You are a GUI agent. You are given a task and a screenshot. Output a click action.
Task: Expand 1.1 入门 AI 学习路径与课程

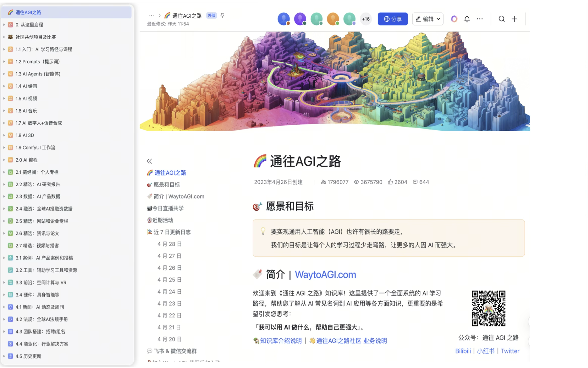coord(4,49)
